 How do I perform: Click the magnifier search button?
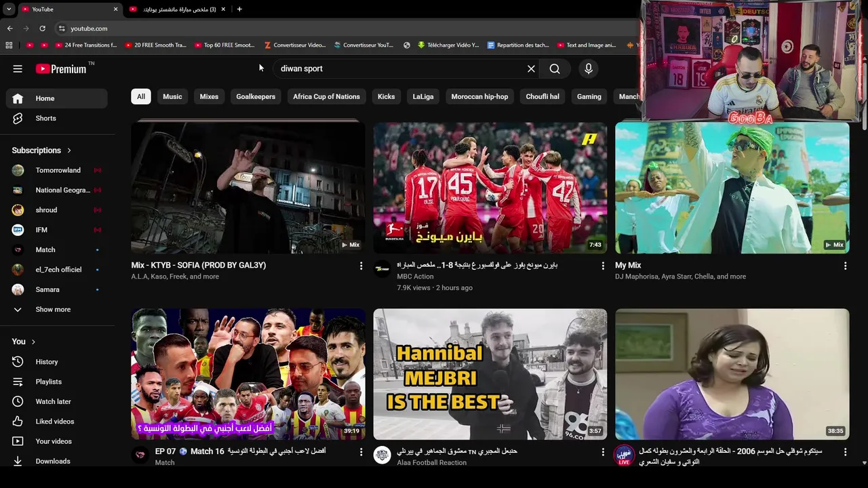pyautogui.click(x=555, y=68)
